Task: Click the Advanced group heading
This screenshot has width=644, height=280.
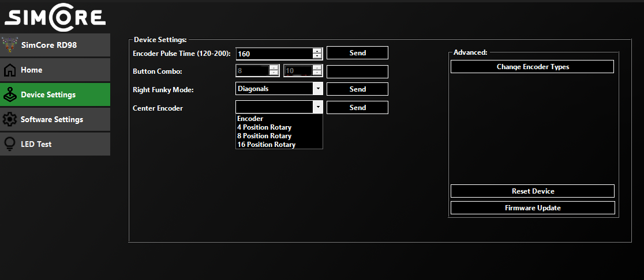Action: pos(470,52)
